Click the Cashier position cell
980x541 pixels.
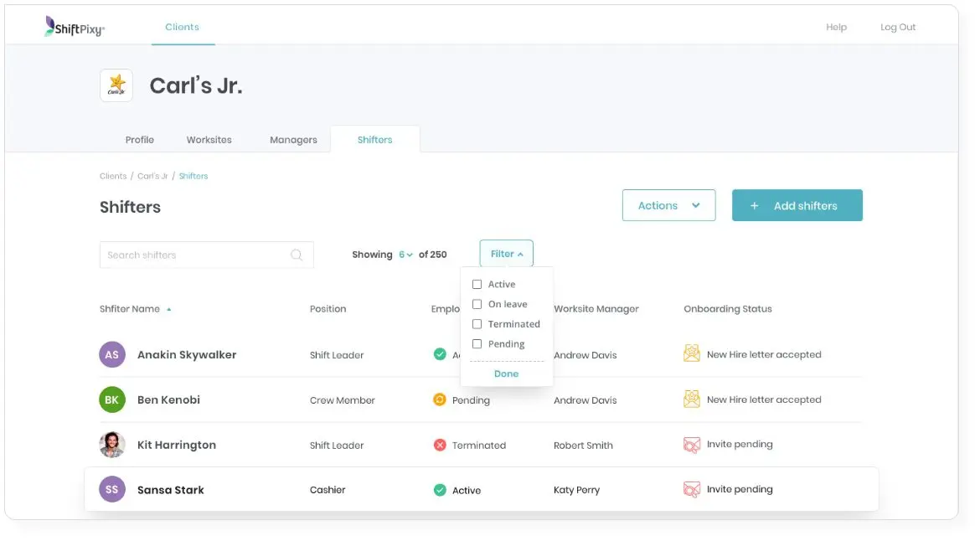(x=328, y=490)
